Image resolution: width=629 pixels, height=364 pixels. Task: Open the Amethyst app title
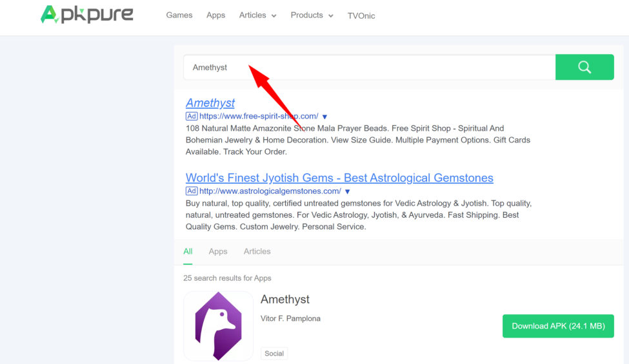[x=285, y=300]
